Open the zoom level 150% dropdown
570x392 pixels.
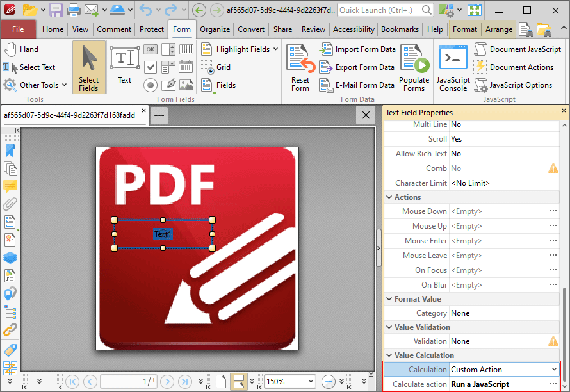[311, 382]
